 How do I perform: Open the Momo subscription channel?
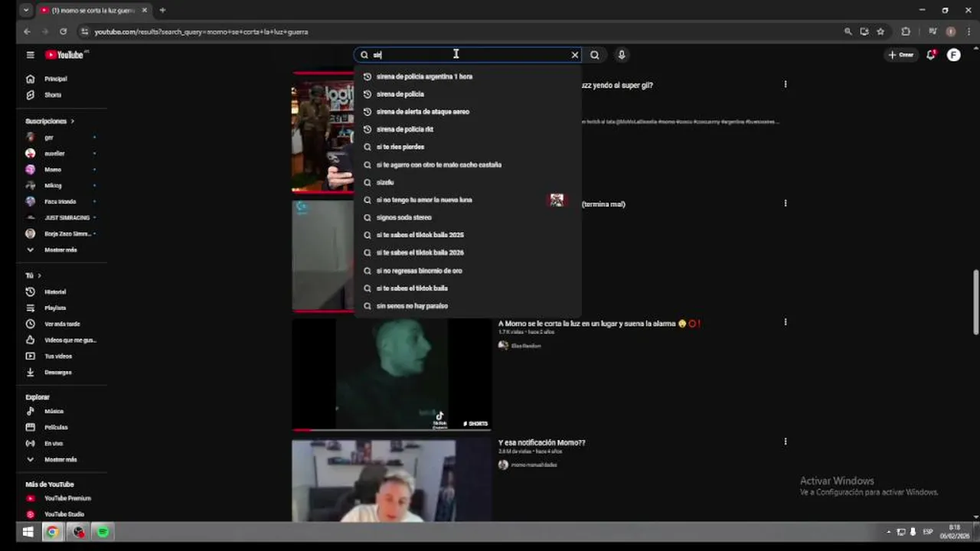[x=53, y=170]
